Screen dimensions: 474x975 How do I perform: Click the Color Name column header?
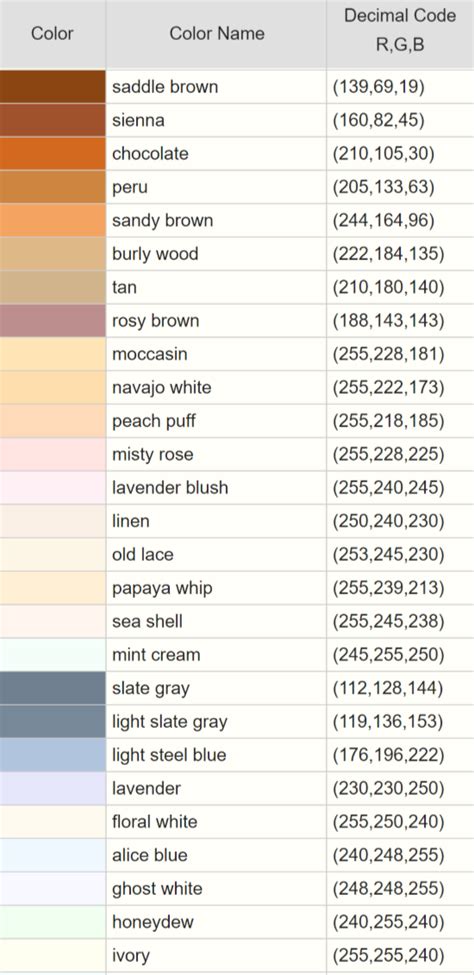[x=216, y=34]
